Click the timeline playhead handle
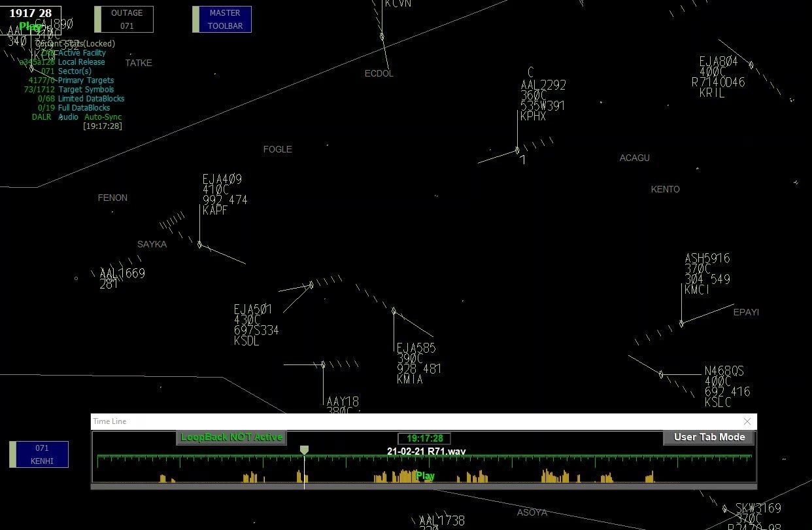The width and height of the screenshot is (812, 530). [304, 450]
